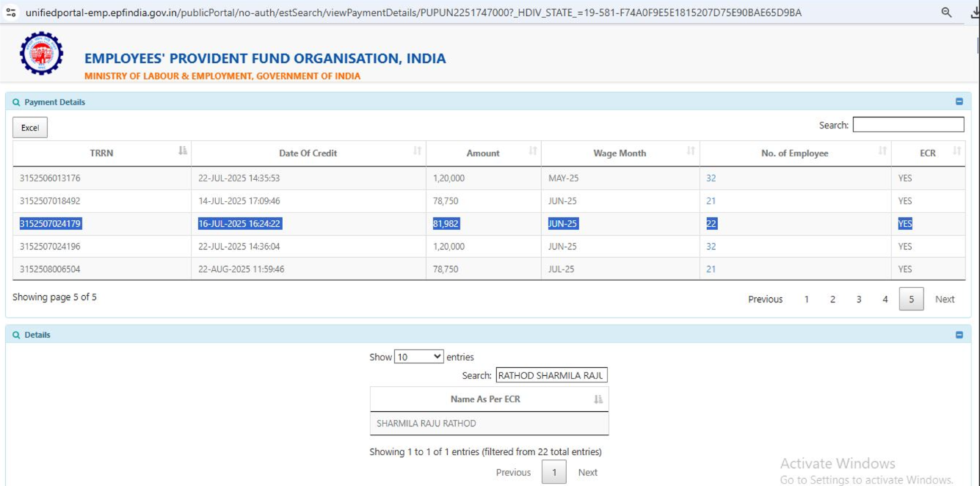Open the browser zoom magnifier icon
The height and width of the screenshot is (486, 980).
click(946, 12)
